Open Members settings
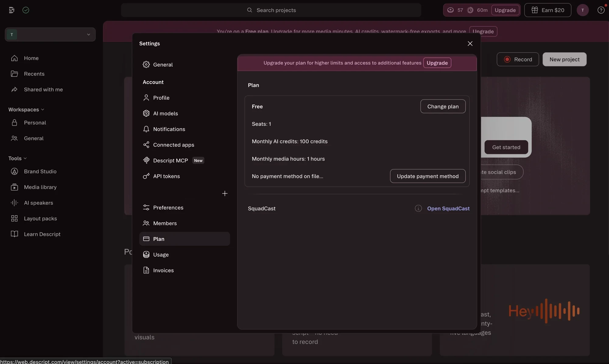The height and width of the screenshot is (364, 609). (x=185, y=223)
